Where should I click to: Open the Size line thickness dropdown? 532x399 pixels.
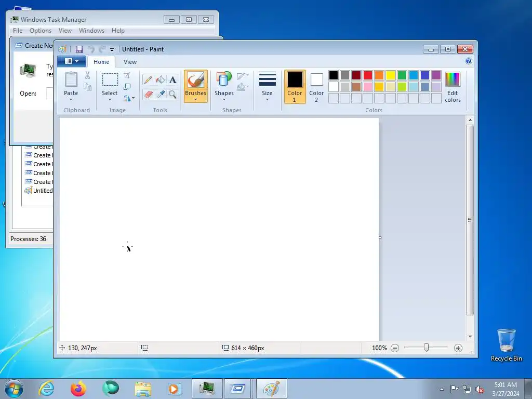(x=268, y=86)
